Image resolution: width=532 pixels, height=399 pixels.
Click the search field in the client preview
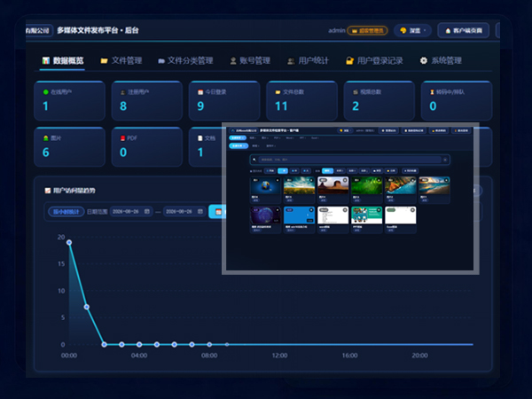(350, 160)
